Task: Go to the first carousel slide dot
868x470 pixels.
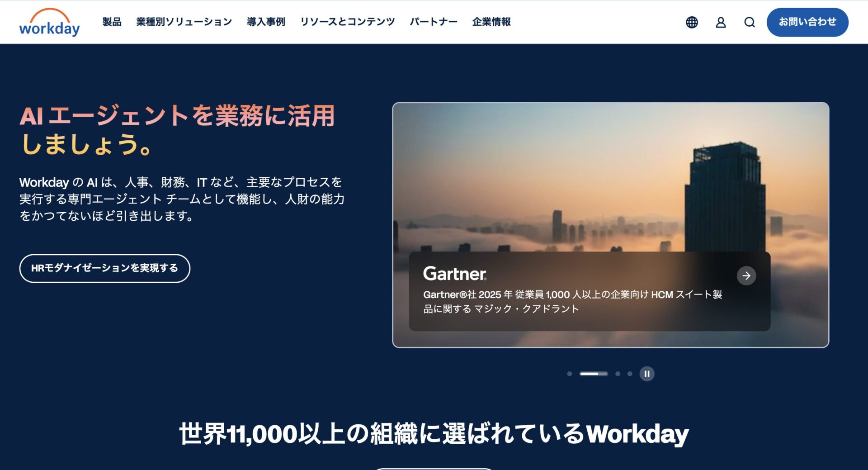Action: pos(570,374)
